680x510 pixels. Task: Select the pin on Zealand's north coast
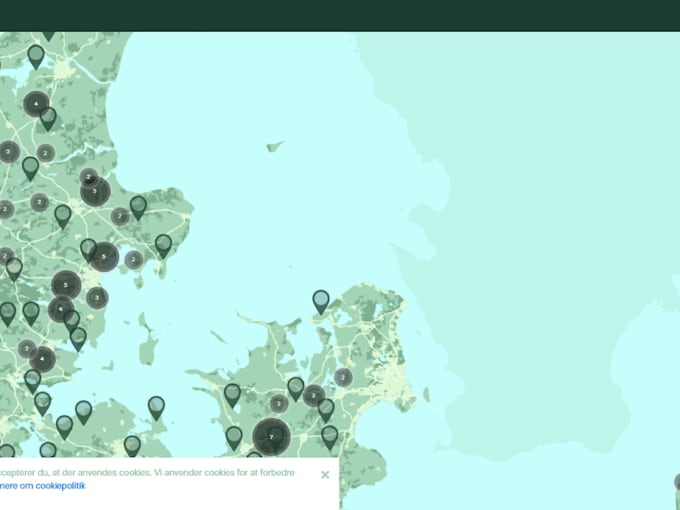click(321, 302)
